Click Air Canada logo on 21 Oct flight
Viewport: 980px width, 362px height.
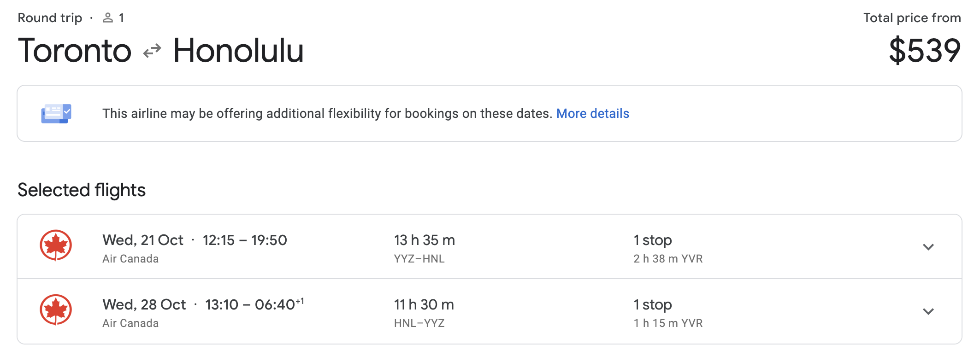coord(56,245)
